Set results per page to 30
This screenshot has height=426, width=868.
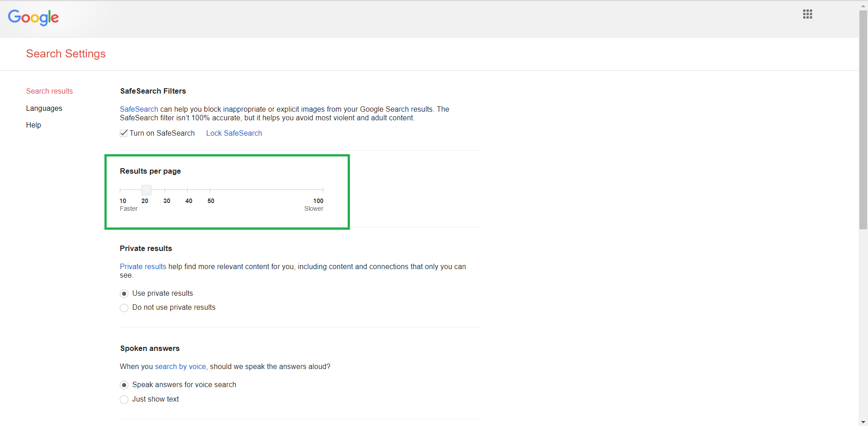[165, 190]
